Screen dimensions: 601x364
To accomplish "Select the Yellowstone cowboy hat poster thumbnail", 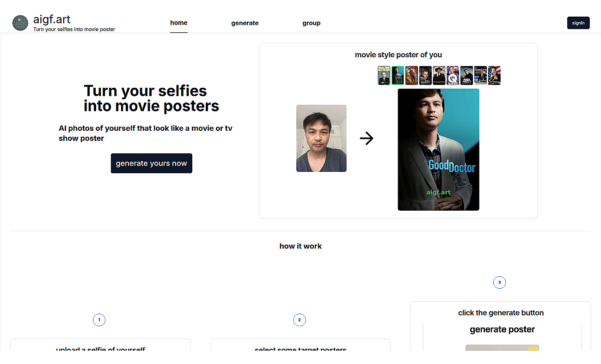I will click(439, 75).
